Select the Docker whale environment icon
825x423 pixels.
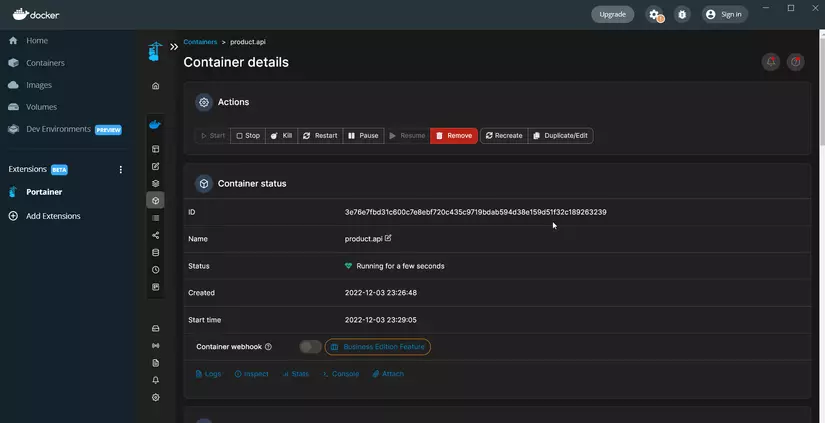pos(155,125)
